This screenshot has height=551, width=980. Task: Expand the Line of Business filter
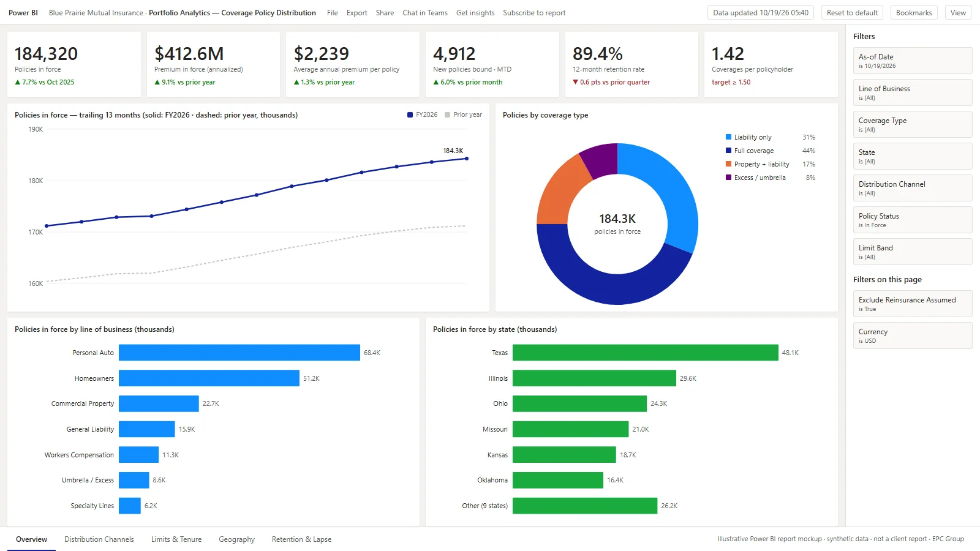point(913,92)
